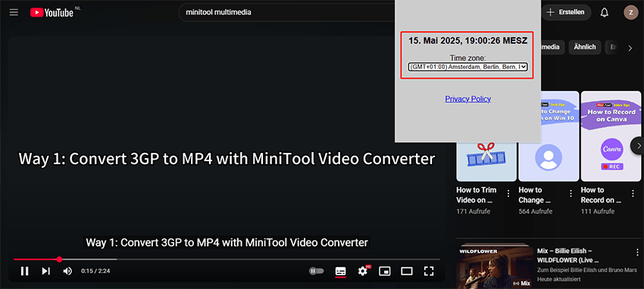The width and height of the screenshot is (644, 289).
Task: Mute the video volume speaker icon
Action: coord(67,271)
